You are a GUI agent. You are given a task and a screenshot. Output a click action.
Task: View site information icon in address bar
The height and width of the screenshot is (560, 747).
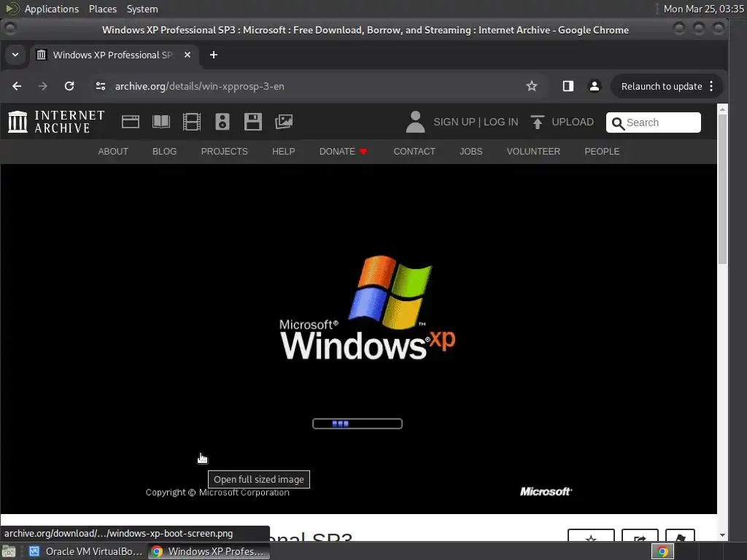click(101, 86)
